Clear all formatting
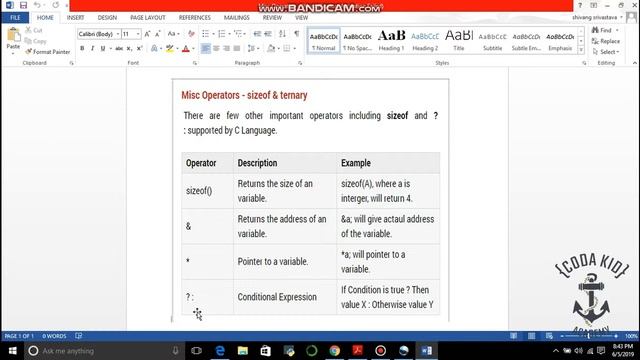 pyautogui.click(x=191, y=34)
